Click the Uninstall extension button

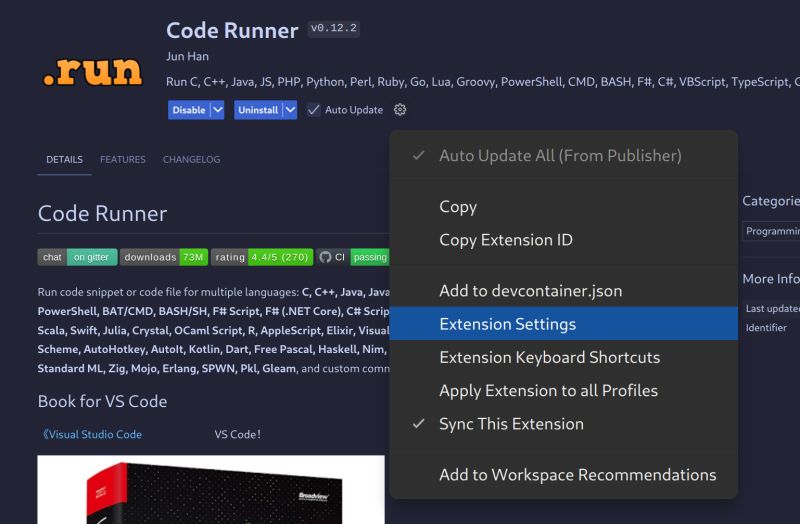coord(258,110)
